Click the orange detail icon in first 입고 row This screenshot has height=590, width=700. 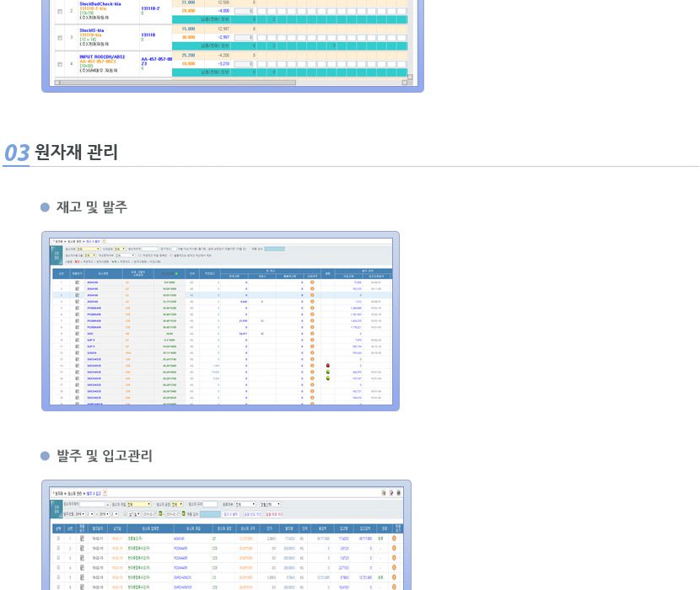click(x=394, y=537)
